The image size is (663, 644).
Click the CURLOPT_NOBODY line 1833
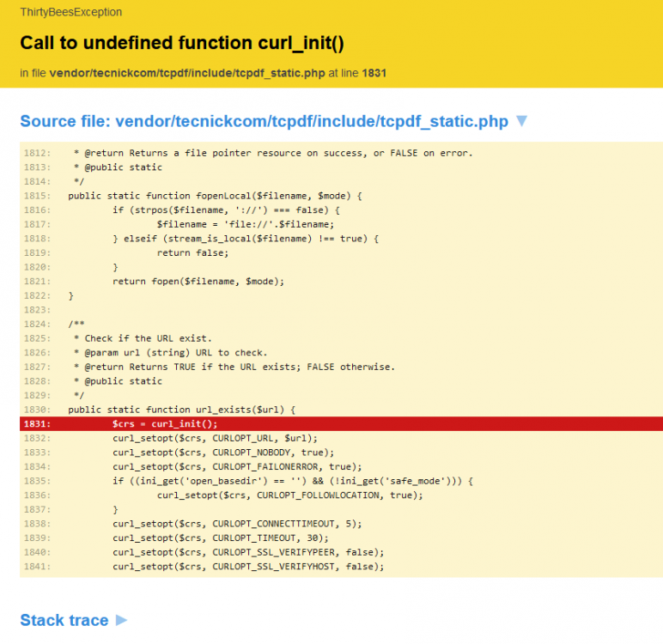click(223, 453)
